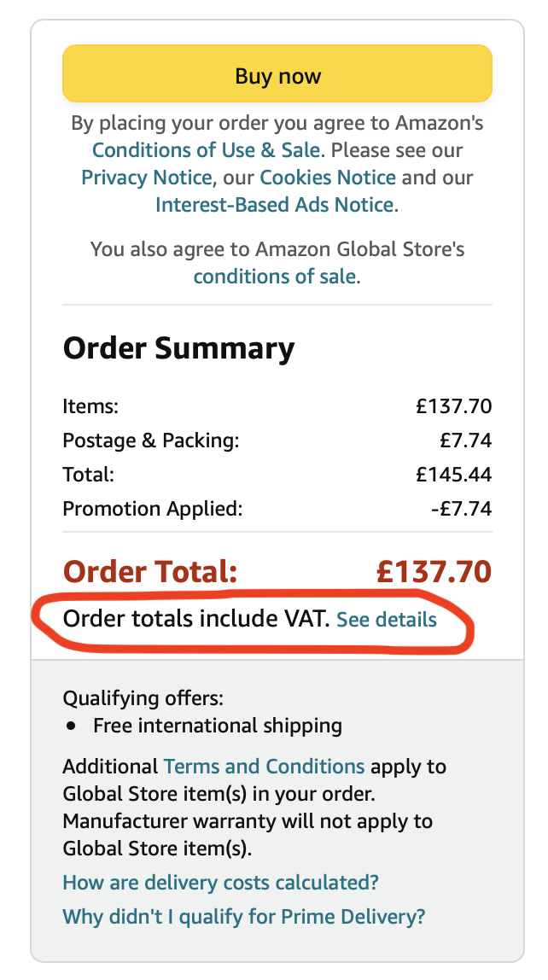The image size is (548, 980).
Task: Select the Total line £145.44
Action: tap(453, 474)
